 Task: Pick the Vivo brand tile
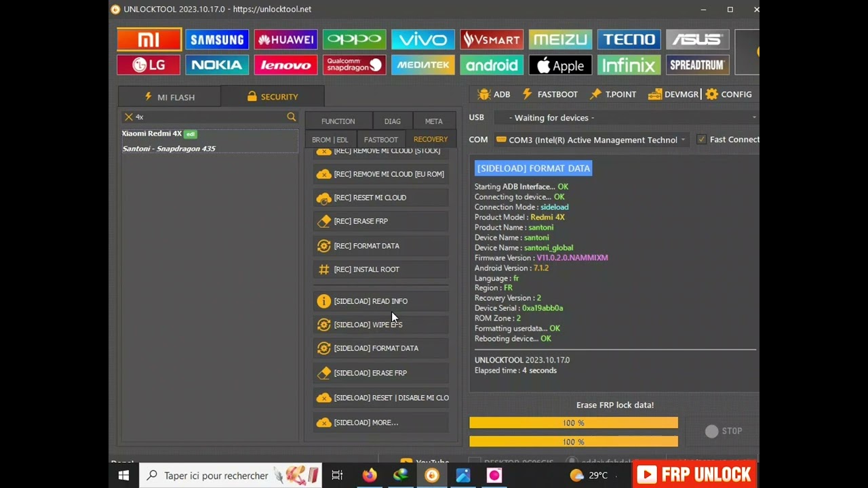(x=422, y=39)
